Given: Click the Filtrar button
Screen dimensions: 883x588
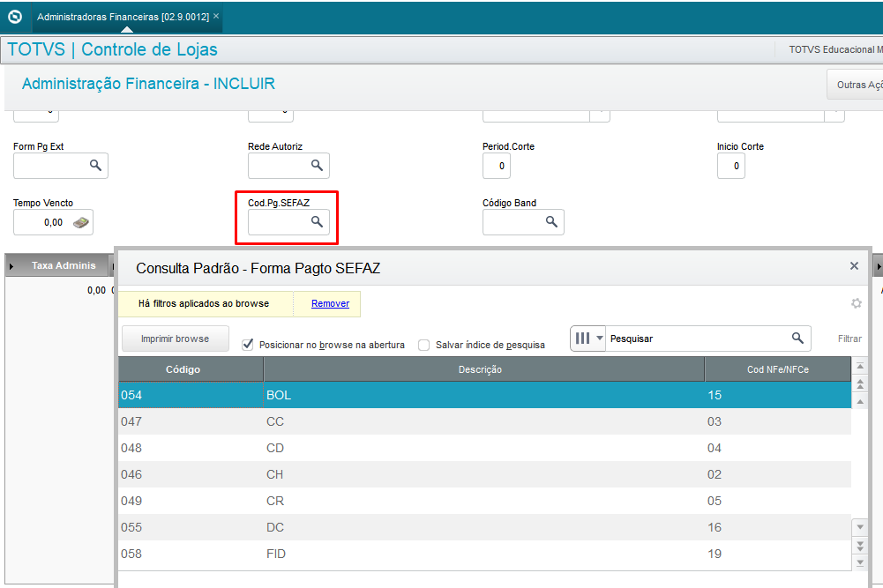Looking at the screenshot, I should [849, 339].
